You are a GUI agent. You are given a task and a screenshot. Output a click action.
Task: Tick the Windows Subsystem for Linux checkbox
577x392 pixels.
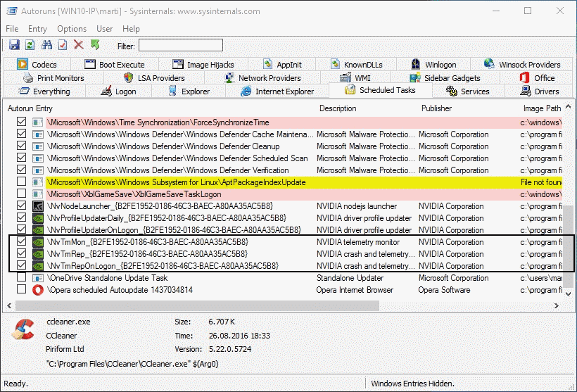click(22, 182)
